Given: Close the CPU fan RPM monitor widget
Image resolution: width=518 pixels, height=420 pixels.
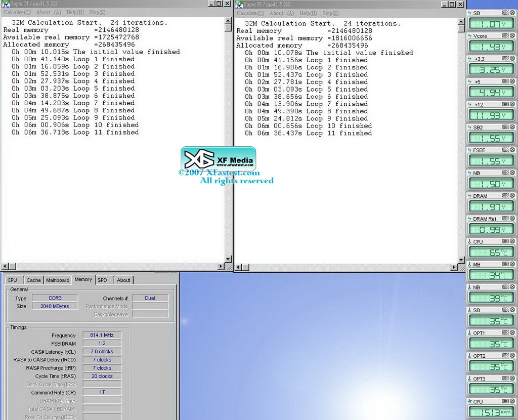Looking at the screenshot, I should [512, 401].
